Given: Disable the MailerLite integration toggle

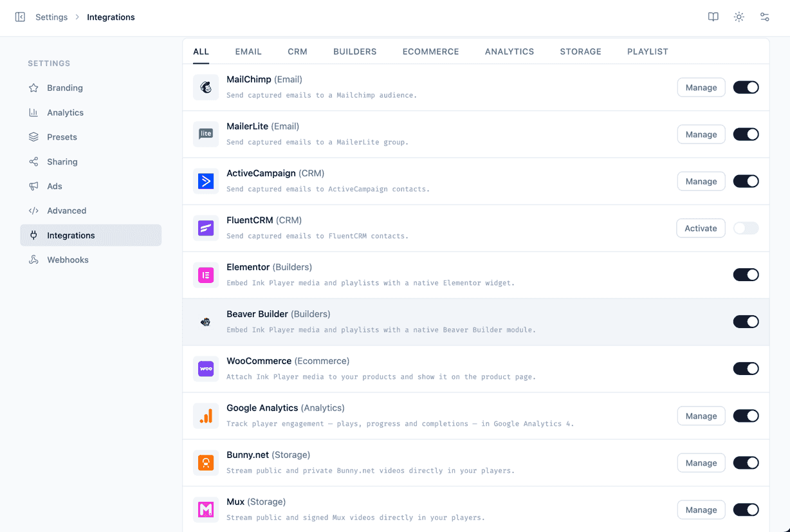Looking at the screenshot, I should 746,134.
